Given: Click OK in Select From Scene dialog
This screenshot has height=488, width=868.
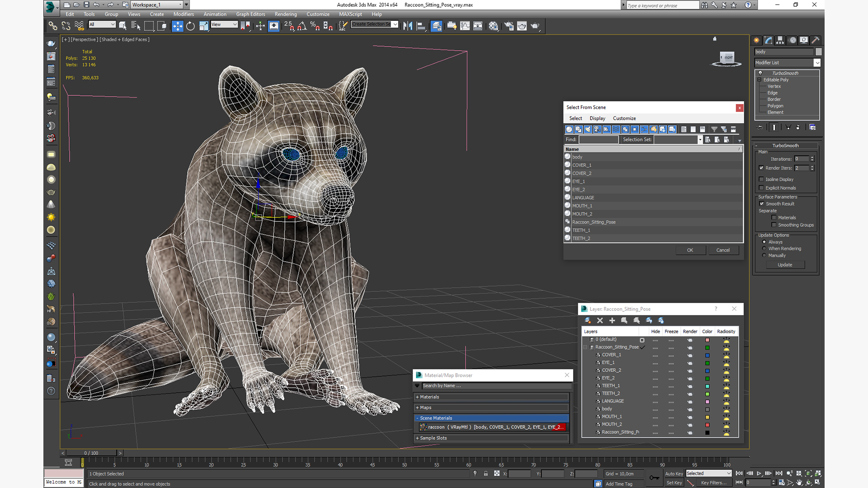Looking at the screenshot, I should [690, 250].
